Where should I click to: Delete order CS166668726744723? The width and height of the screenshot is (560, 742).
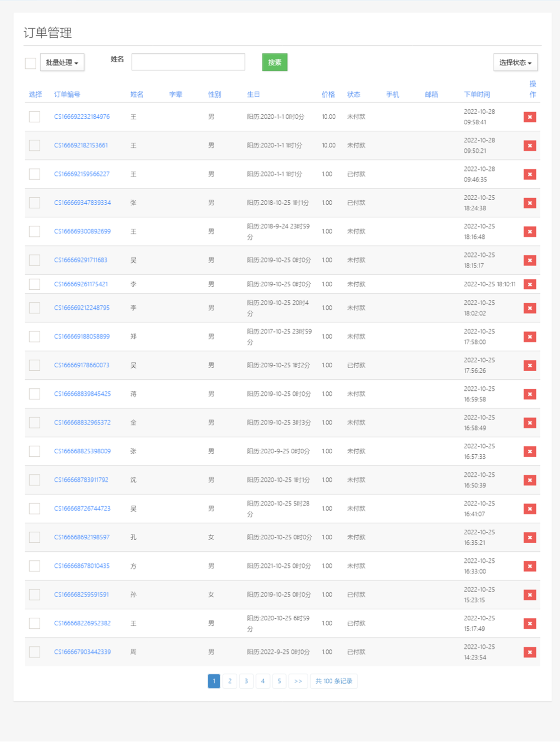coord(530,509)
